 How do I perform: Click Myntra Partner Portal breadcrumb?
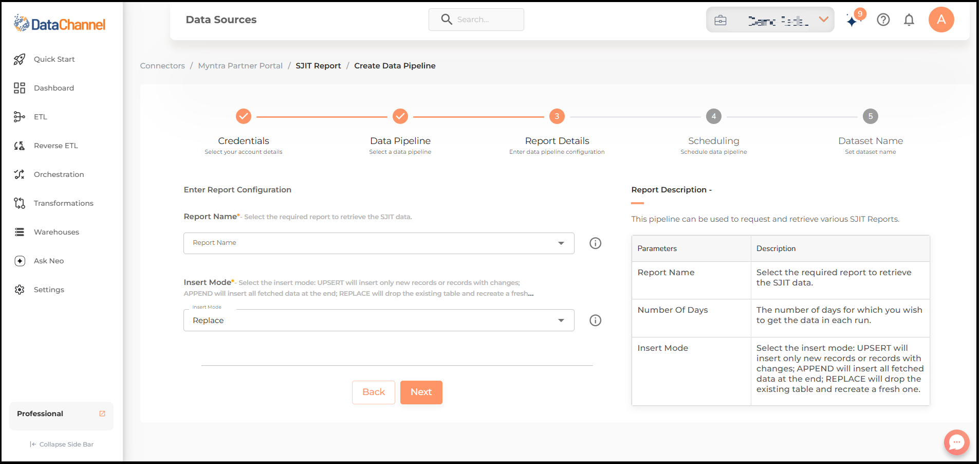click(241, 66)
